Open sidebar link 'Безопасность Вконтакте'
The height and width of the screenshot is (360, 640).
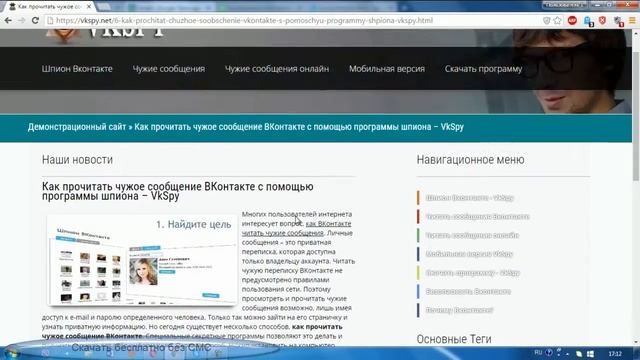click(x=468, y=291)
